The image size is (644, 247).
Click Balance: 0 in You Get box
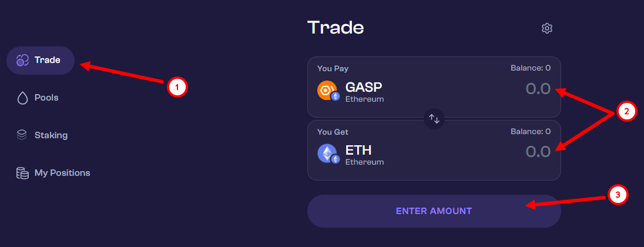click(531, 132)
